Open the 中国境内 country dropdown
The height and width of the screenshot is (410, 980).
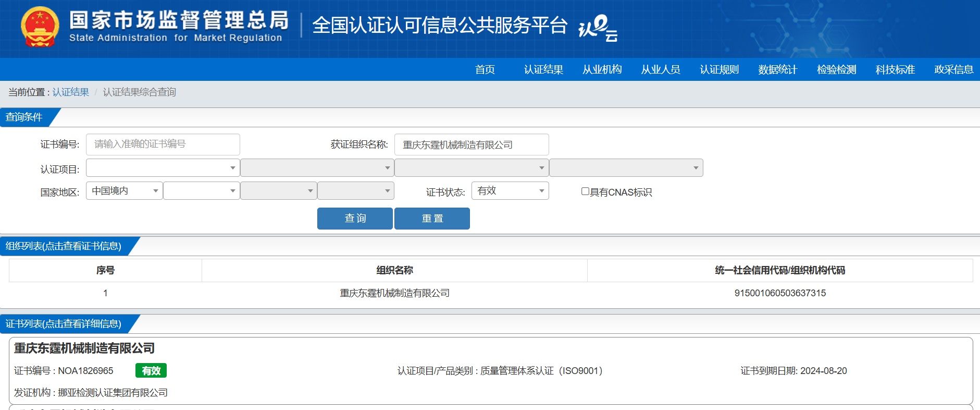125,191
